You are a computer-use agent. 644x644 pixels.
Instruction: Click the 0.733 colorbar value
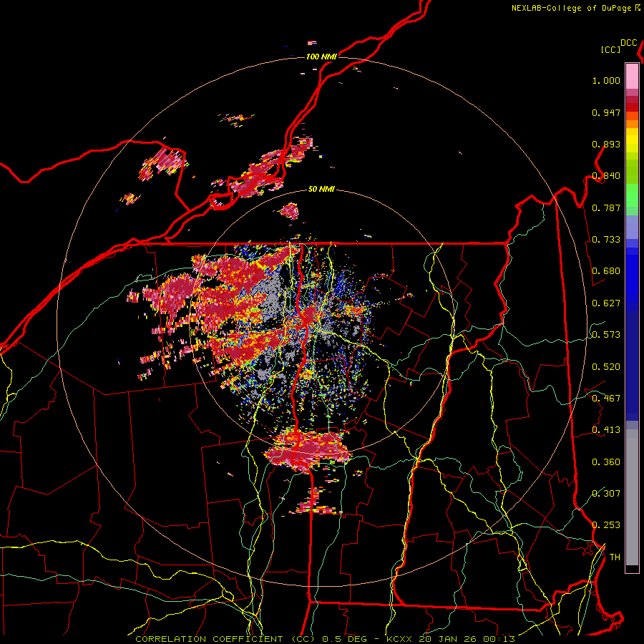tap(606, 240)
